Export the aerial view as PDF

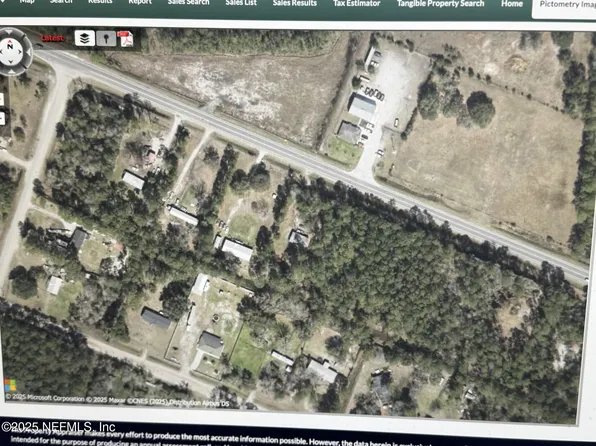tap(125, 39)
